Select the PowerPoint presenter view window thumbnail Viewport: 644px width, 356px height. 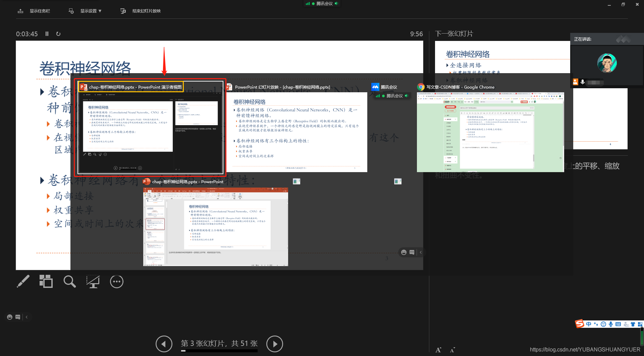pyautogui.click(x=150, y=127)
